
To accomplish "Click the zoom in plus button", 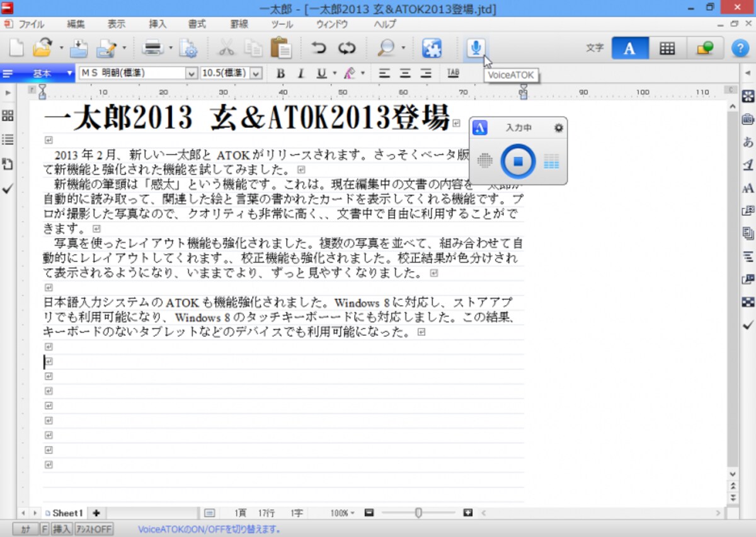I will coord(467,513).
